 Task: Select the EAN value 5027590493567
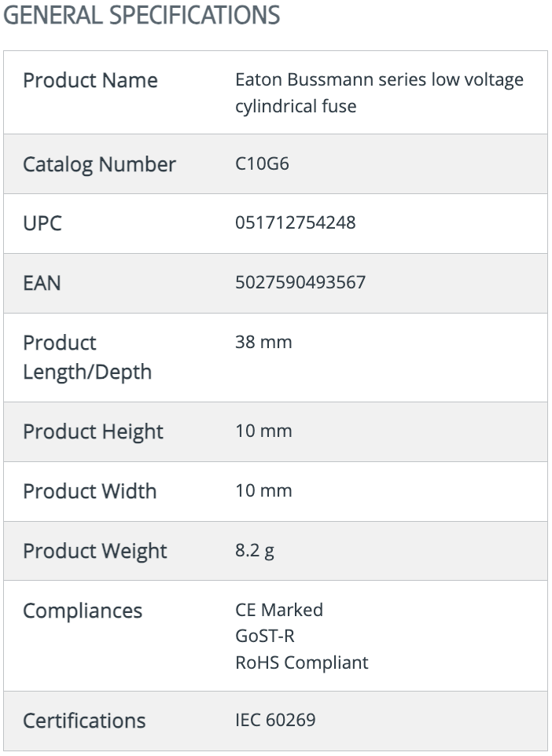(300, 282)
